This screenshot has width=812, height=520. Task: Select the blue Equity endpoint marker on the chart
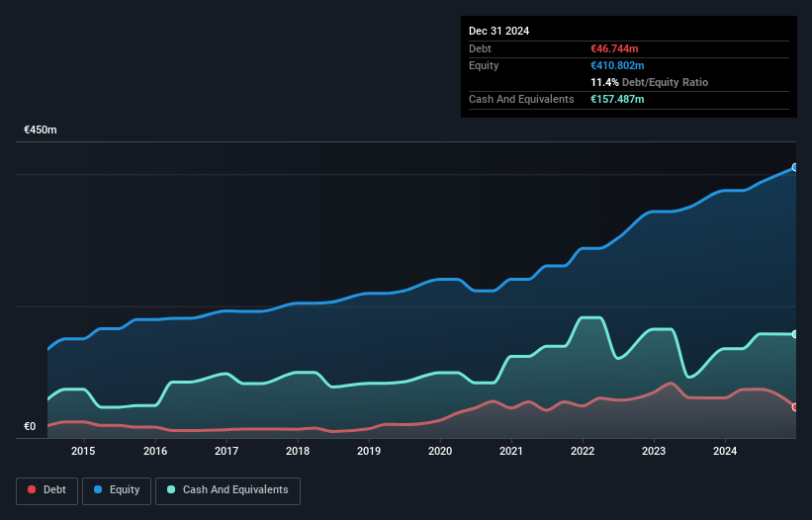794,168
